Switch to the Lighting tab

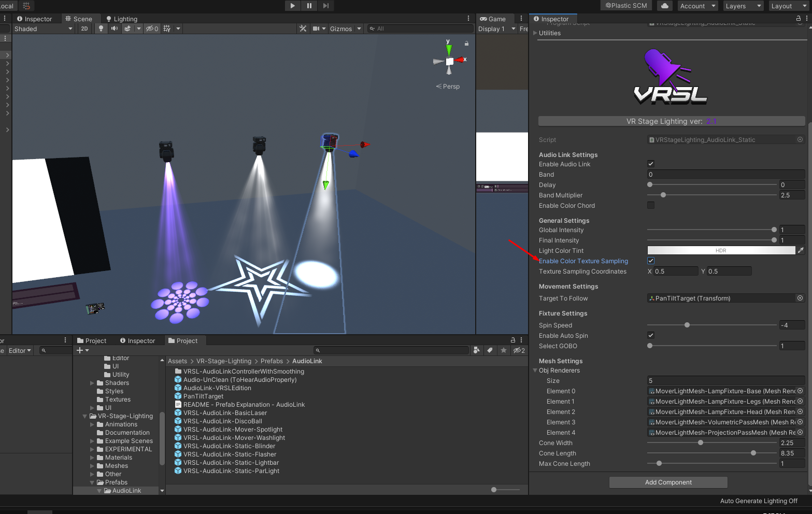pos(121,19)
